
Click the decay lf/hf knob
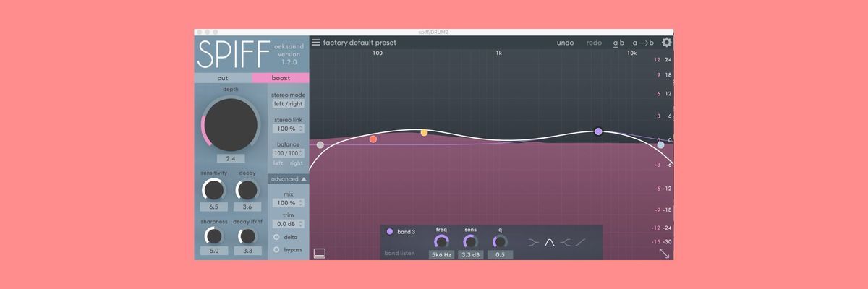247,236
